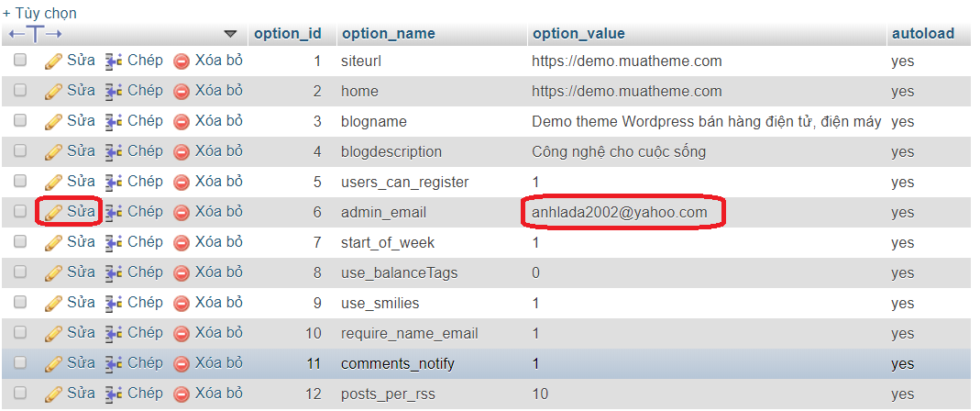Click the pencil edit icon for siteurl row

[x=53, y=61]
